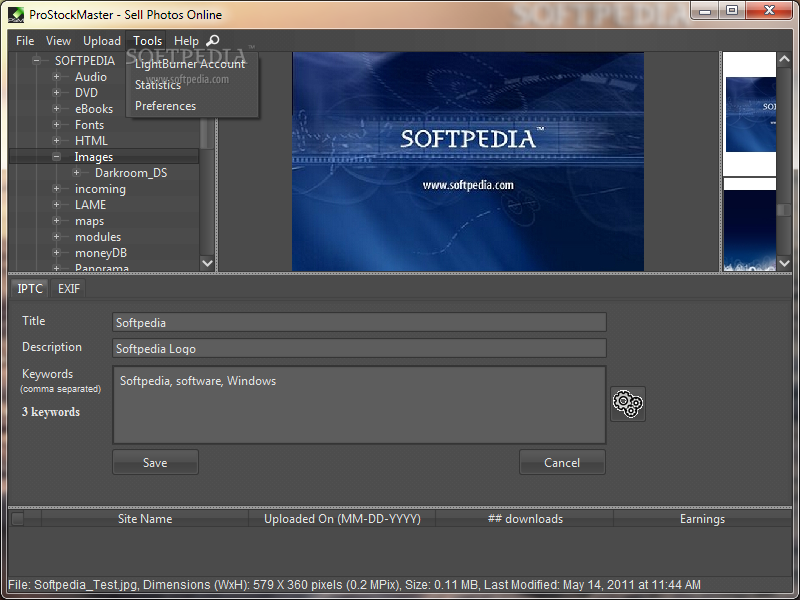
Task: Click the file info status bar text
Action: [x=355, y=585]
